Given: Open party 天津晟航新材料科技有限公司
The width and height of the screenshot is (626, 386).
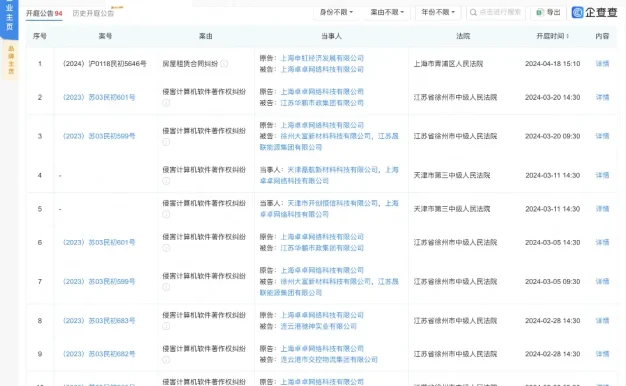Looking at the screenshot, I should pyautogui.click(x=333, y=170).
